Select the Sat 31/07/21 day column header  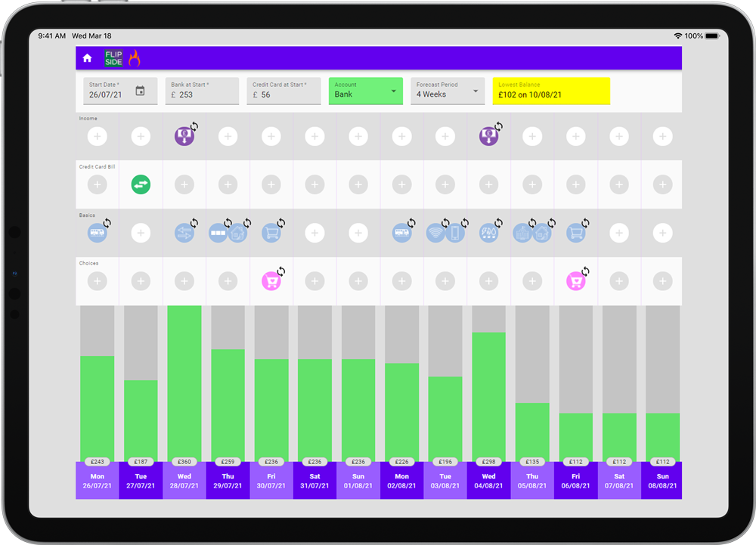coord(314,481)
